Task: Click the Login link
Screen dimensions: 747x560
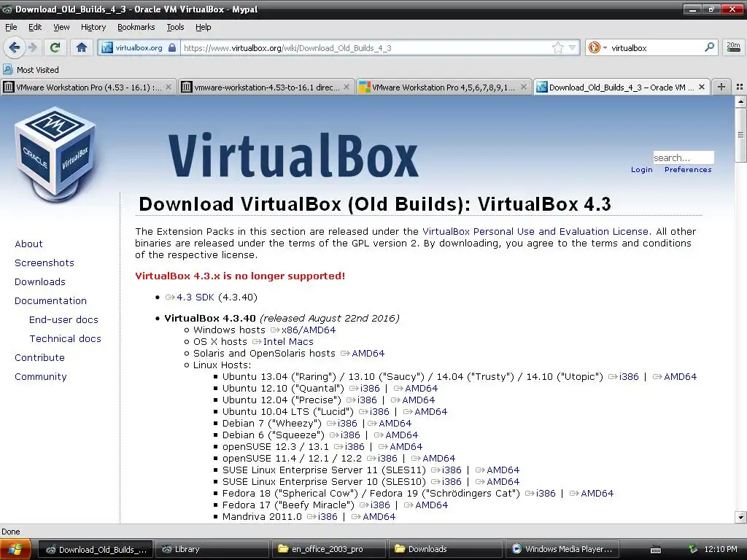Action: pos(642,169)
